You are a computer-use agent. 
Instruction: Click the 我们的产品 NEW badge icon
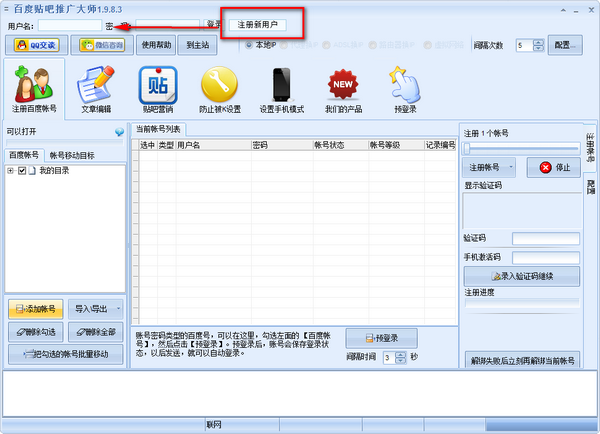coord(344,86)
